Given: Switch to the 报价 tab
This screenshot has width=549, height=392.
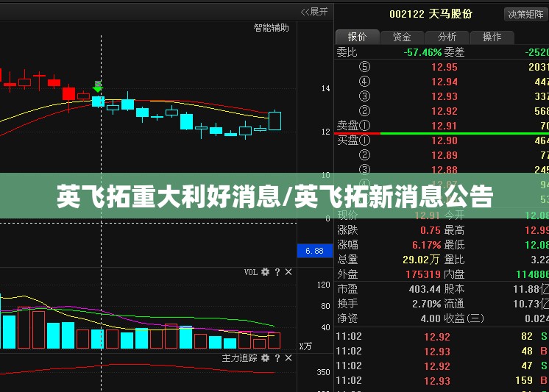Looking at the screenshot, I should point(357,37).
